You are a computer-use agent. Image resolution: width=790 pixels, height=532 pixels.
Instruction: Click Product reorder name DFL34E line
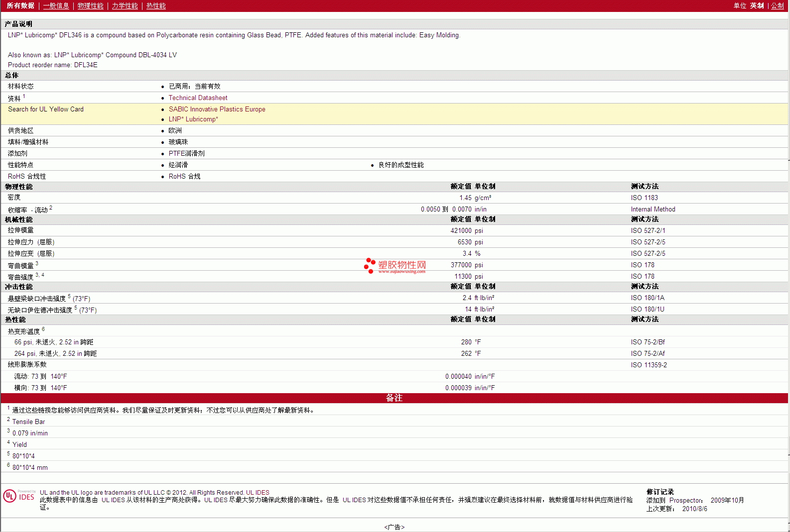pos(53,65)
